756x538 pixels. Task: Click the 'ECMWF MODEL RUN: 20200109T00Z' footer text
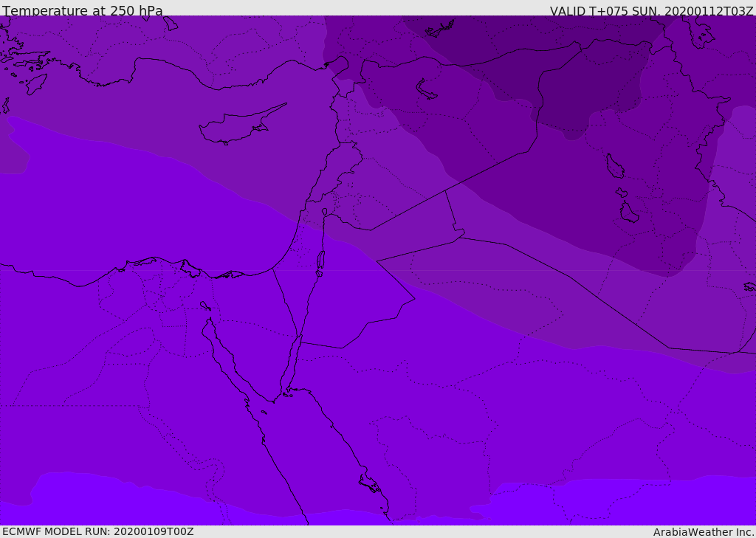point(98,531)
